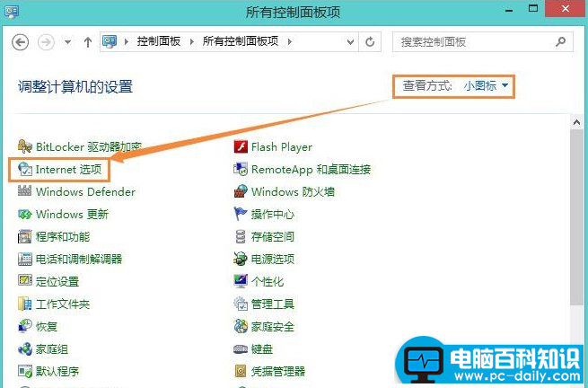Expand the arrow after 所有控制面板项 breadcrumb
The height and width of the screenshot is (388, 588).
(x=289, y=41)
